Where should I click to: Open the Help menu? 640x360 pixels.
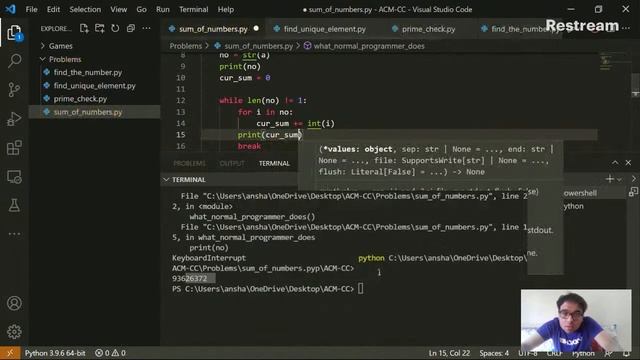coord(225,9)
